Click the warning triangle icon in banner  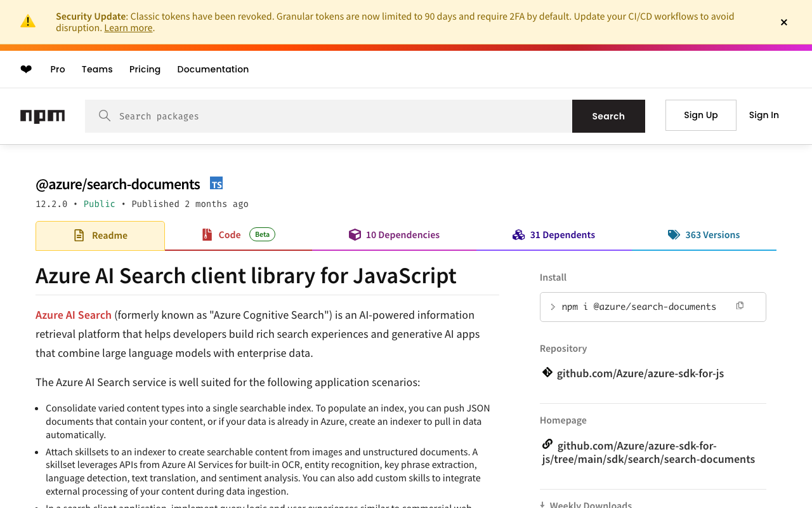28,21
